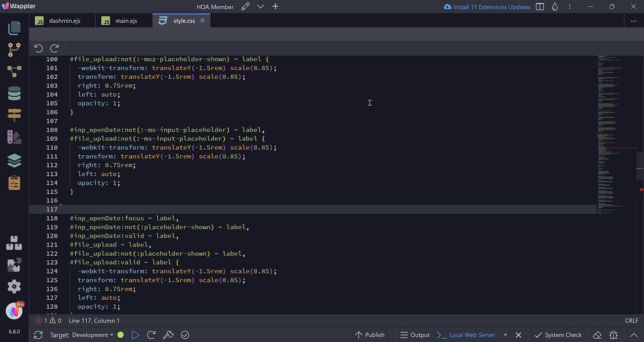Close the terminal with X button
The image size is (644, 342).
point(518,335)
